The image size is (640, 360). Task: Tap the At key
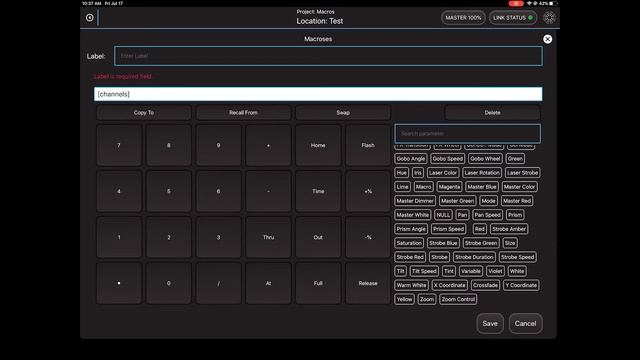point(268,283)
